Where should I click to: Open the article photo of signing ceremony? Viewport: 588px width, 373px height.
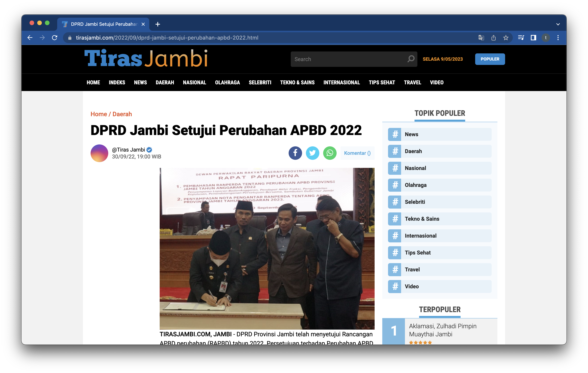(267, 248)
